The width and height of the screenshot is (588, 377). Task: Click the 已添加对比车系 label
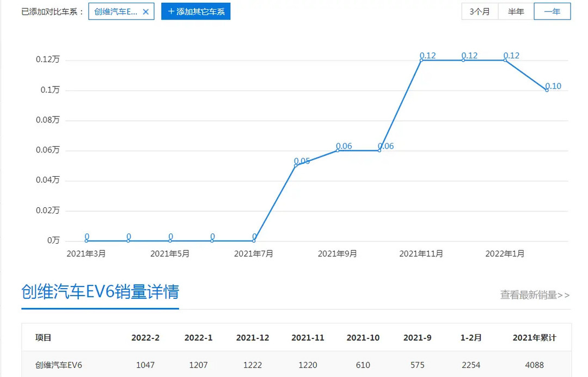[x=53, y=12]
